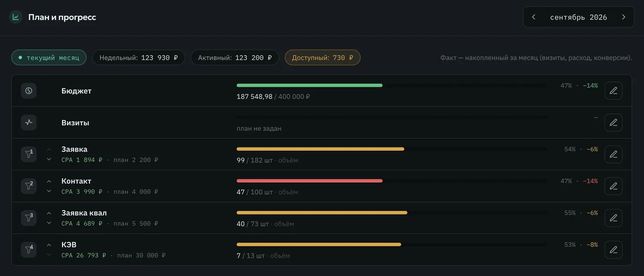
Task: Move Заявка step up with chevron
Action: pyautogui.click(x=49, y=150)
